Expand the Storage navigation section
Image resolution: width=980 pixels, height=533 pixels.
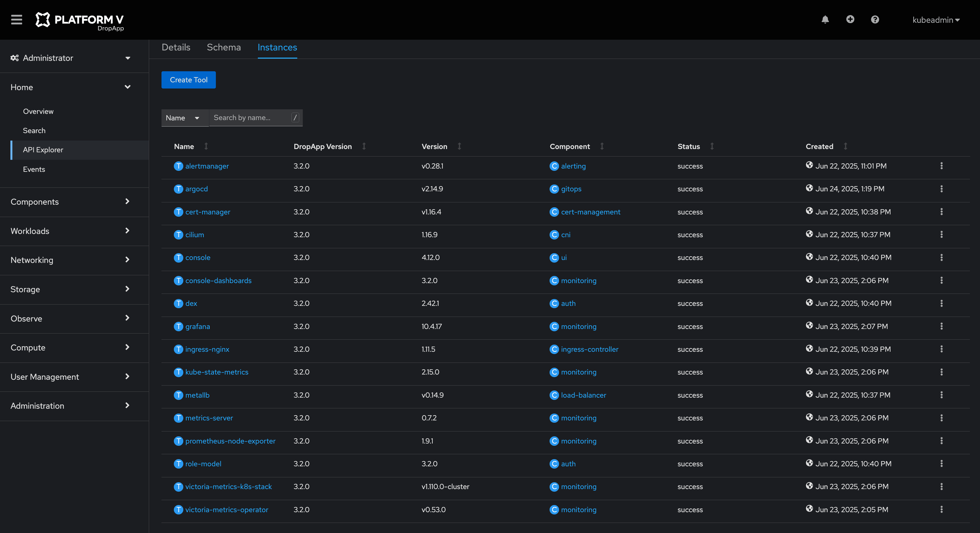click(71, 289)
